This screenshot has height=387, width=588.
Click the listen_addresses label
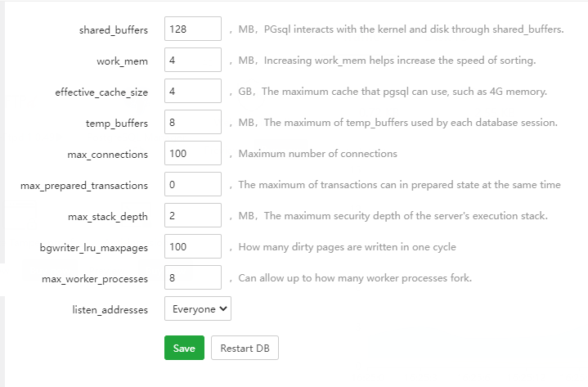[110, 310]
